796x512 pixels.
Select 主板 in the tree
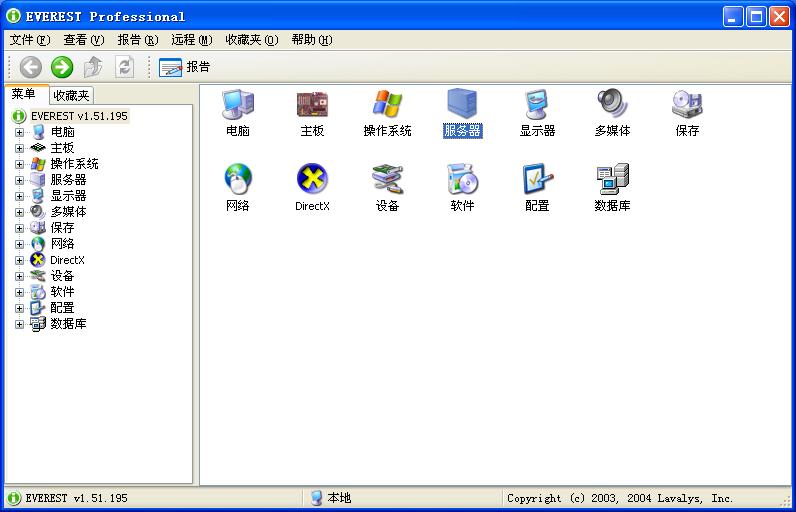[62, 148]
